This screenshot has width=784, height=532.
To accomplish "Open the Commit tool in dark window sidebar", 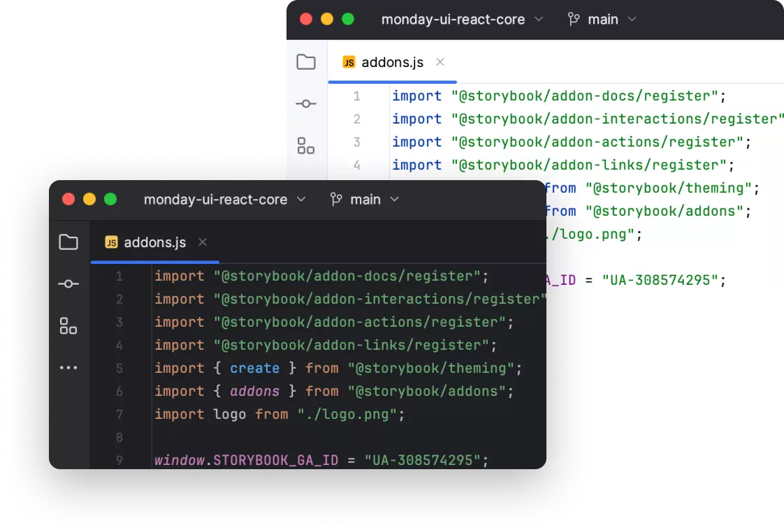I will (x=68, y=284).
